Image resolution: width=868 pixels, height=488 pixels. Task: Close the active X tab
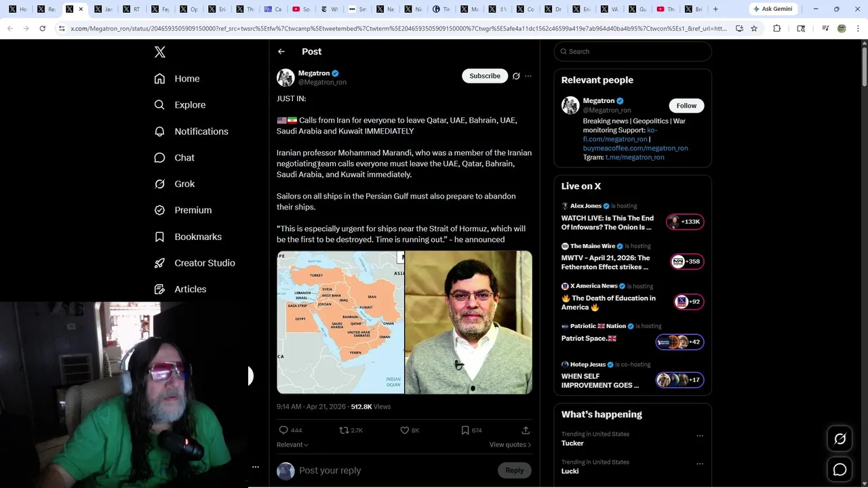(x=81, y=9)
